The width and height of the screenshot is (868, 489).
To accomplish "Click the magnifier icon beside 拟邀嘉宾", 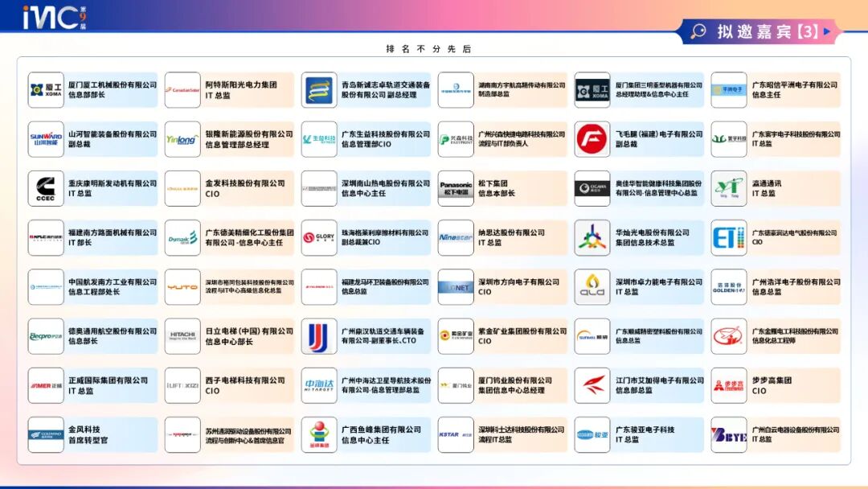I will click(x=698, y=31).
